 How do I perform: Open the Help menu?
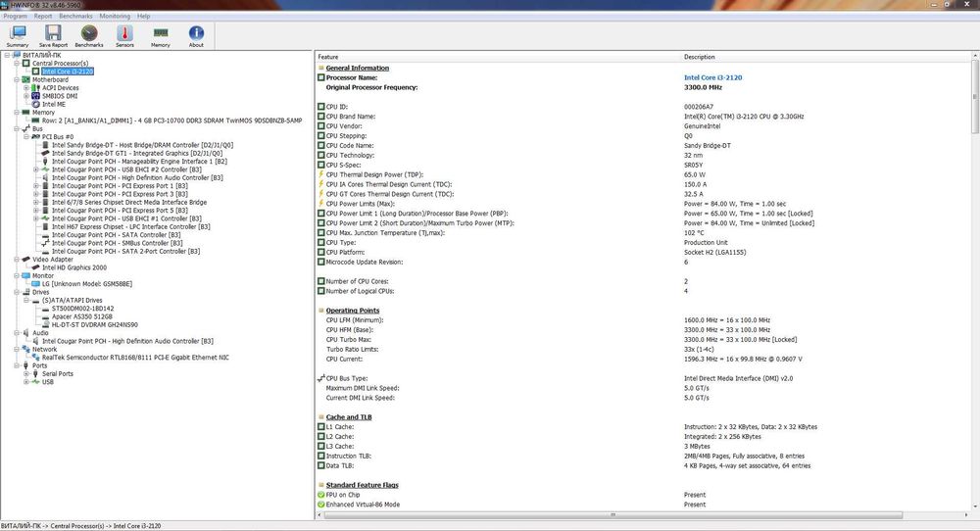(144, 17)
